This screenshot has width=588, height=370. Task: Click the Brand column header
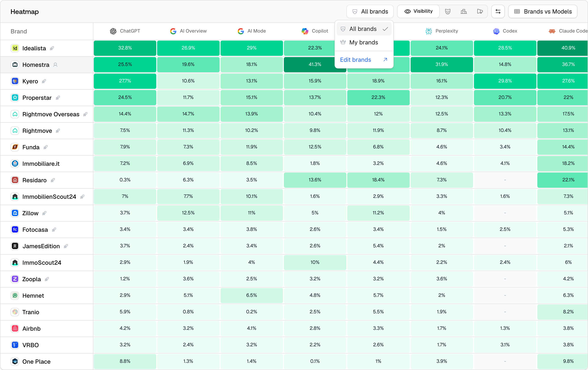(19, 31)
